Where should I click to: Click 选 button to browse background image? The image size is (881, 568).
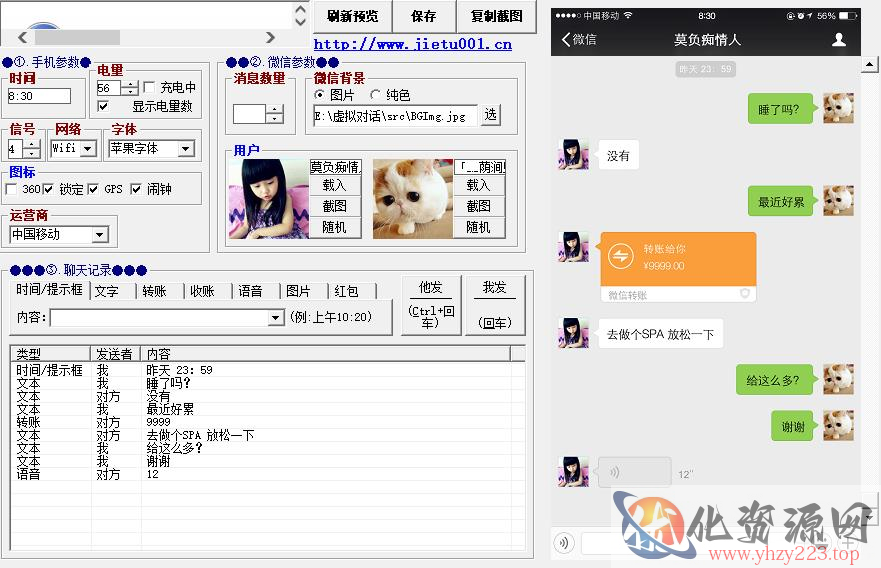tap(491, 115)
